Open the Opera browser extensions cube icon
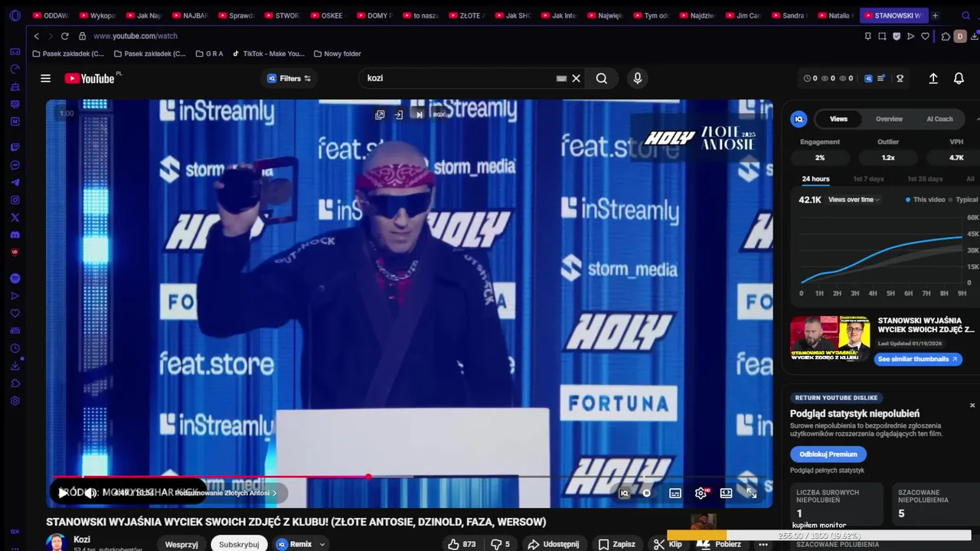 coord(946,36)
